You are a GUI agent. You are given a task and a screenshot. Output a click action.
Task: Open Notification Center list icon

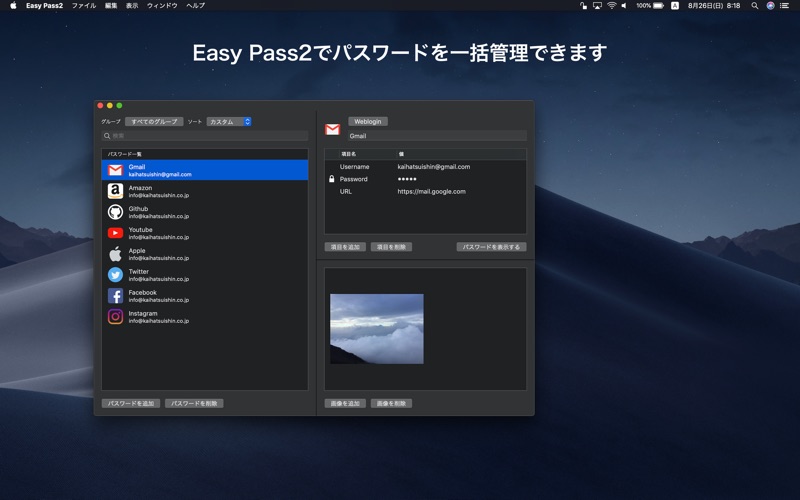785,6
